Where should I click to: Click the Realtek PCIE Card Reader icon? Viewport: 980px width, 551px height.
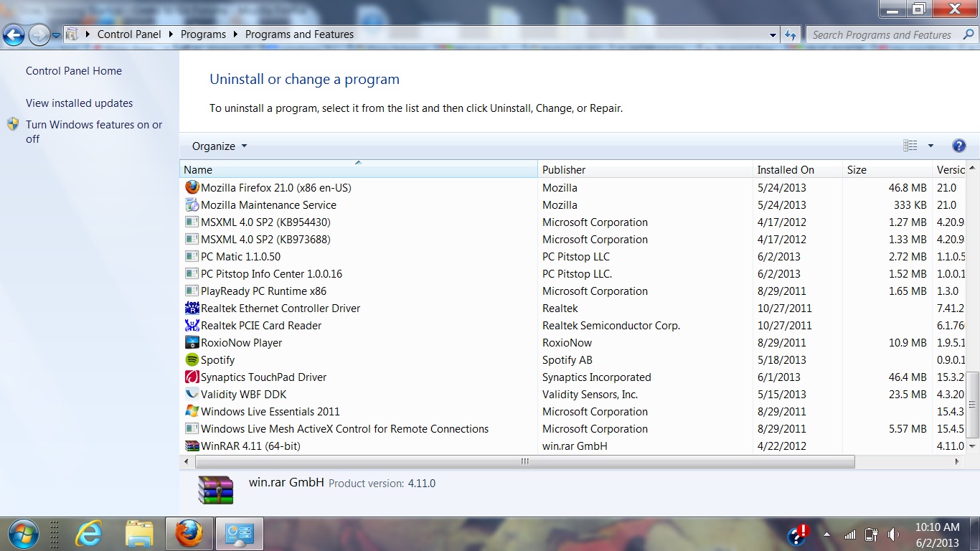(192, 325)
